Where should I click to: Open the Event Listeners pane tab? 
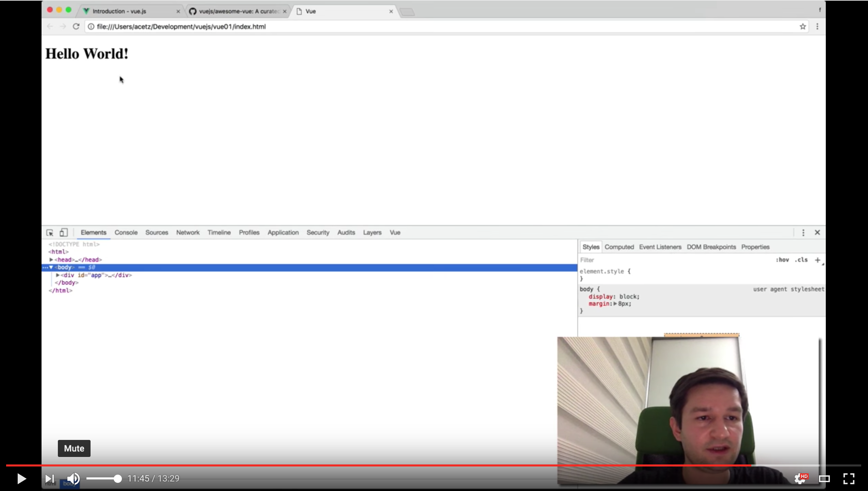click(660, 247)
